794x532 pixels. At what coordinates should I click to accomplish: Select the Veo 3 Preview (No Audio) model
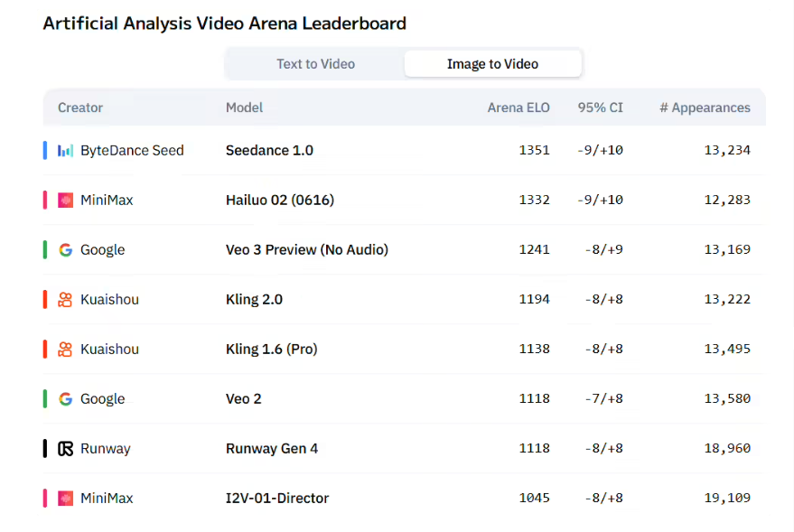[307, 249]
